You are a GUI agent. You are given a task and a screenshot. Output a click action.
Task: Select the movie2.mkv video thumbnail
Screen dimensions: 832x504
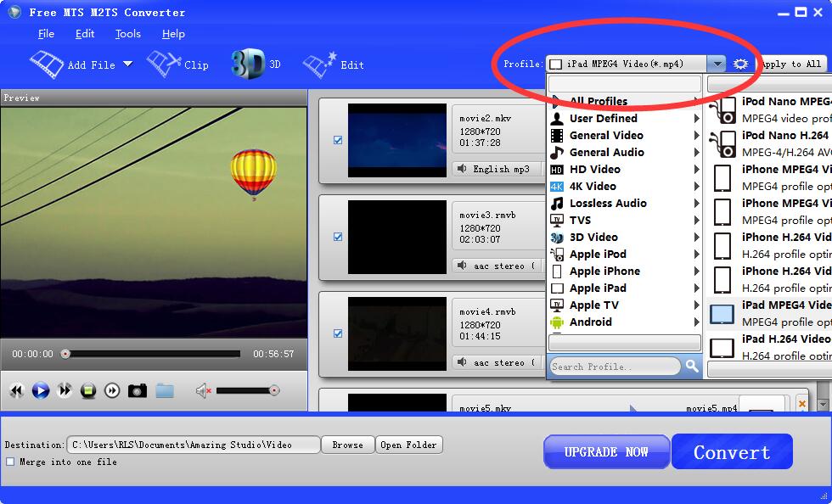click(x=397, y=140)
